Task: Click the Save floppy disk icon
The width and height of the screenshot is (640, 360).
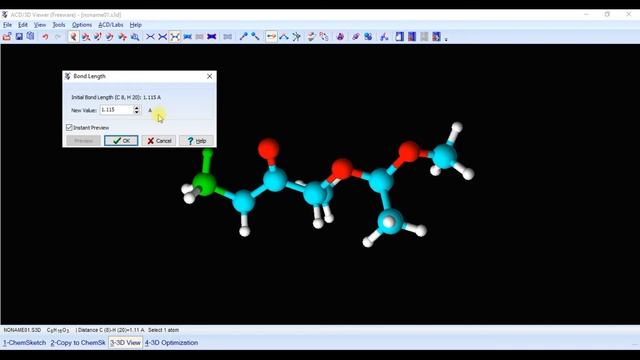Action: click(19, 37)
